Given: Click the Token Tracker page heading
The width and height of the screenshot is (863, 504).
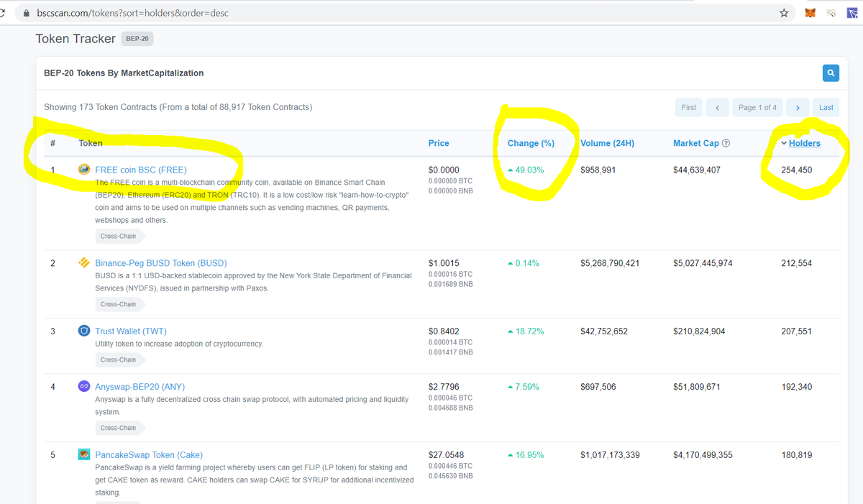Looking at the screenshot, I should [76, 39].
